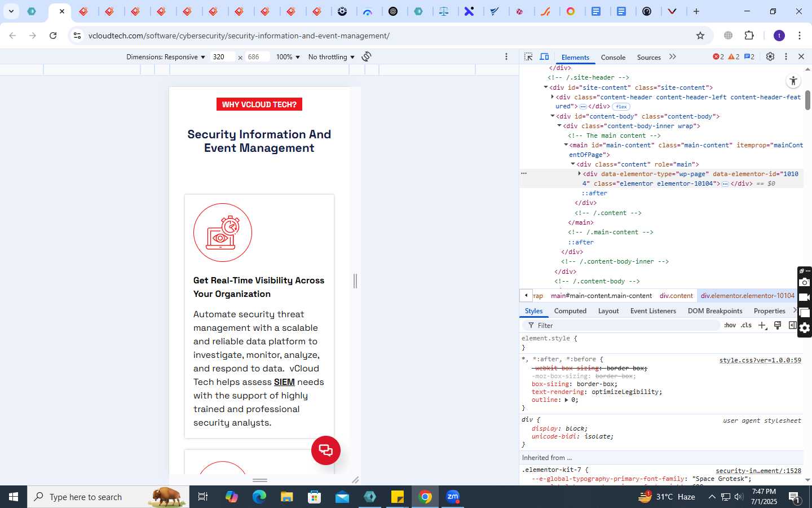Switch to the Console tab

click(613, 57)
